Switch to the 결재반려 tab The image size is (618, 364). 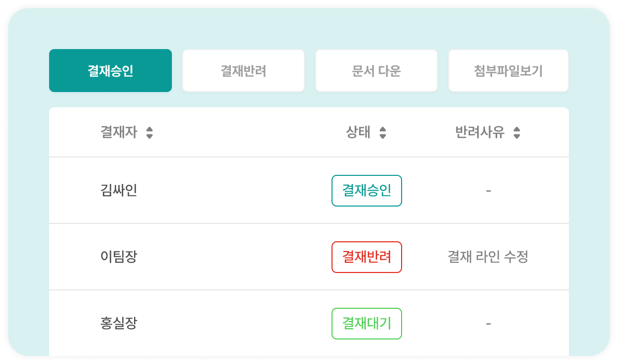(243, 70)
